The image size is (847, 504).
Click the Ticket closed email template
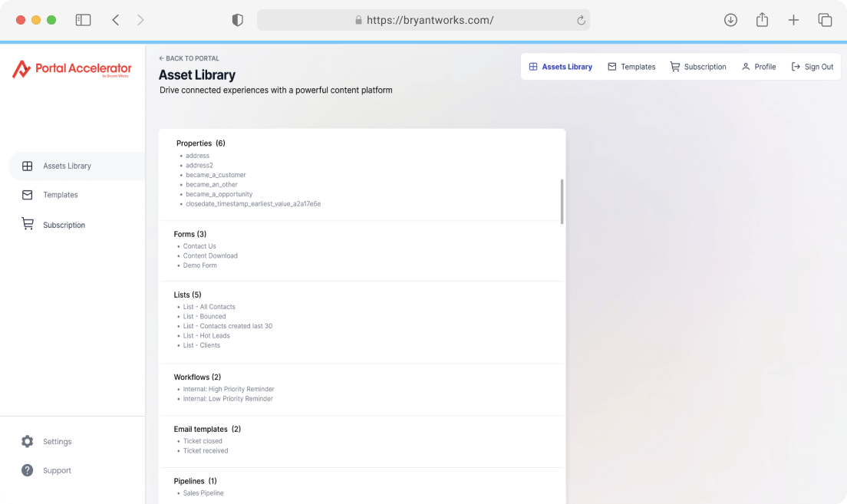[203, 441]
